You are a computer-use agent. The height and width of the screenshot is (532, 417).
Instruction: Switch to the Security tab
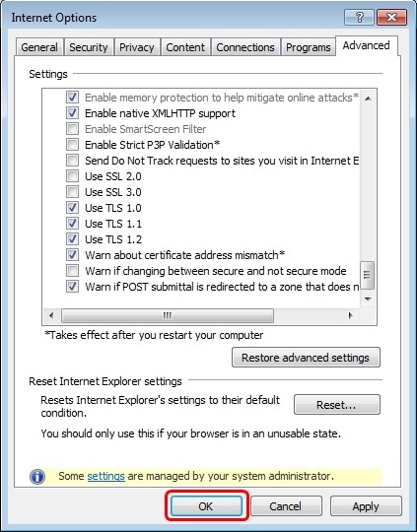point(89,47)
